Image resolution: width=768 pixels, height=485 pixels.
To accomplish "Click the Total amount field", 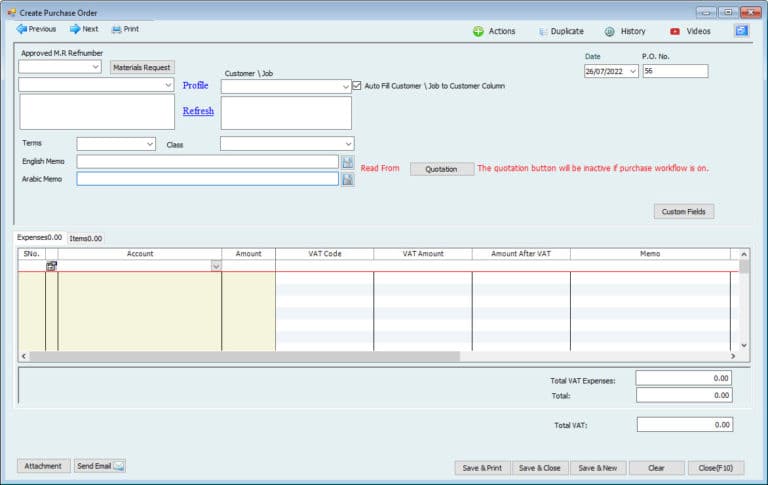I will (x=684, y=395).
